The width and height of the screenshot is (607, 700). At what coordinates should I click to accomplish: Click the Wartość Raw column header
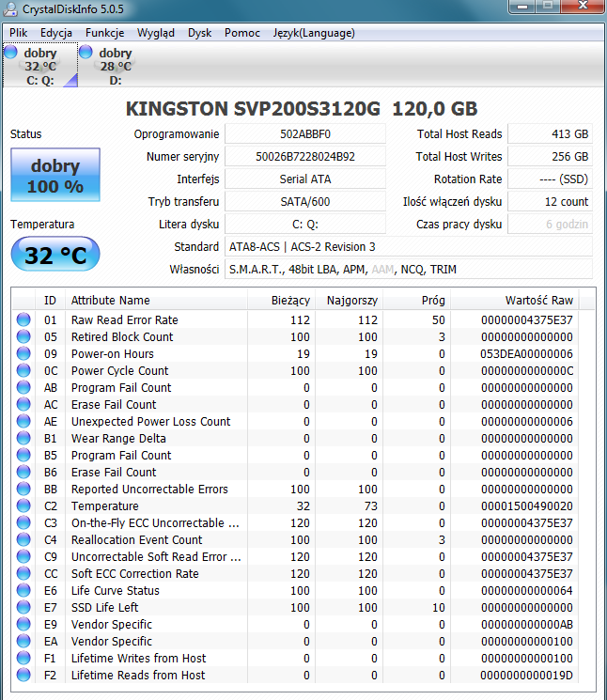(x=515, y=300)
